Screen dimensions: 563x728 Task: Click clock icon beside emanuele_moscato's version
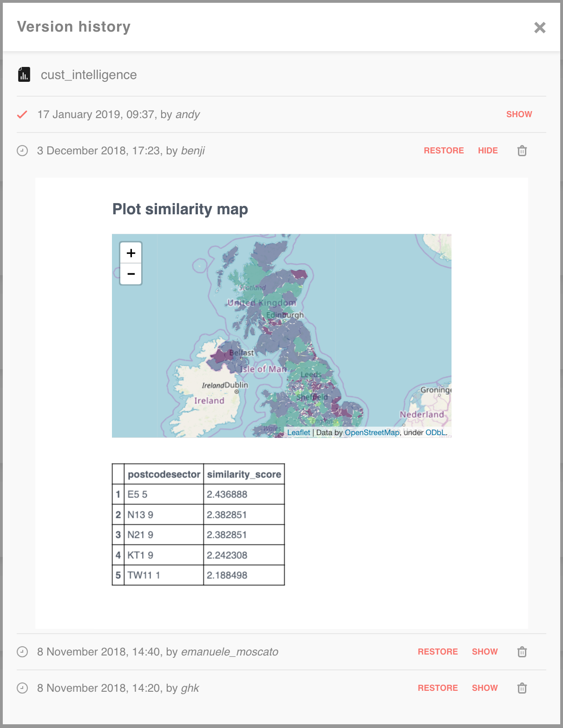22,652
